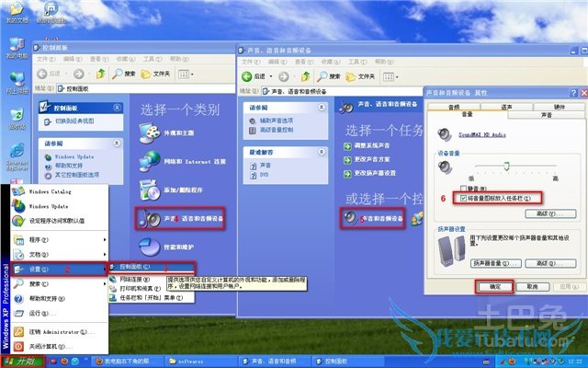The image size is (588, 368).
Task: Switch to 声音 tab in properties dialog
Action: (x=547, y=115)
